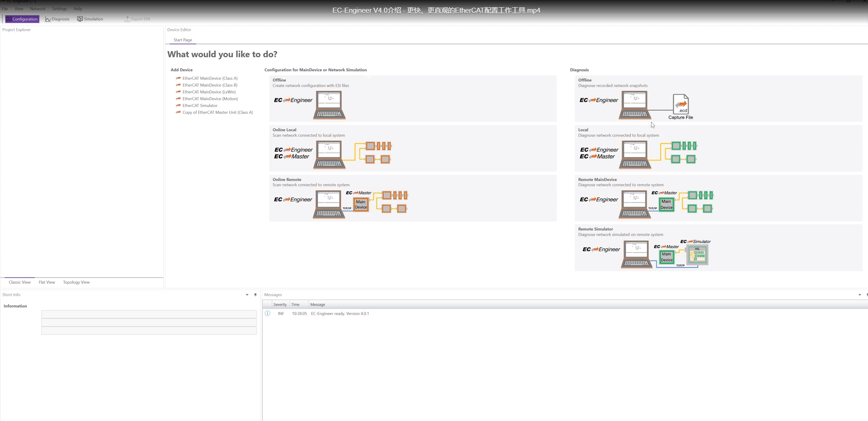
Task: Click arrow icon beside EtherCAT Simulator
Action: click(x=178, y=105)
